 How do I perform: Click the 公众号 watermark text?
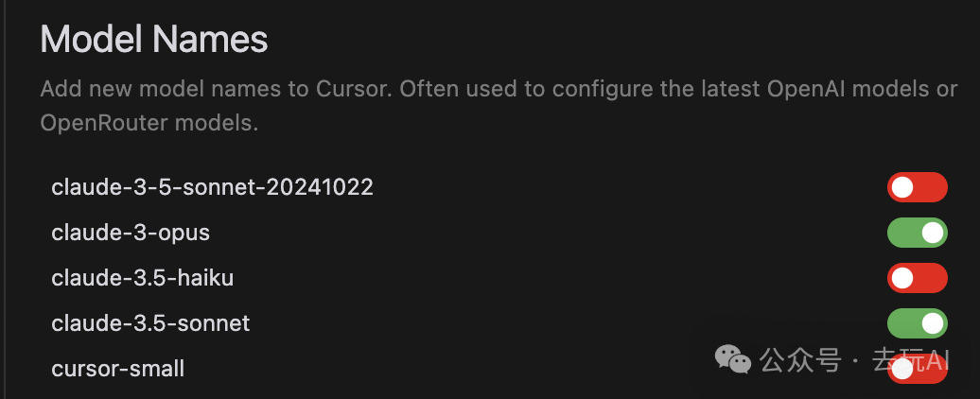(800, 360)
